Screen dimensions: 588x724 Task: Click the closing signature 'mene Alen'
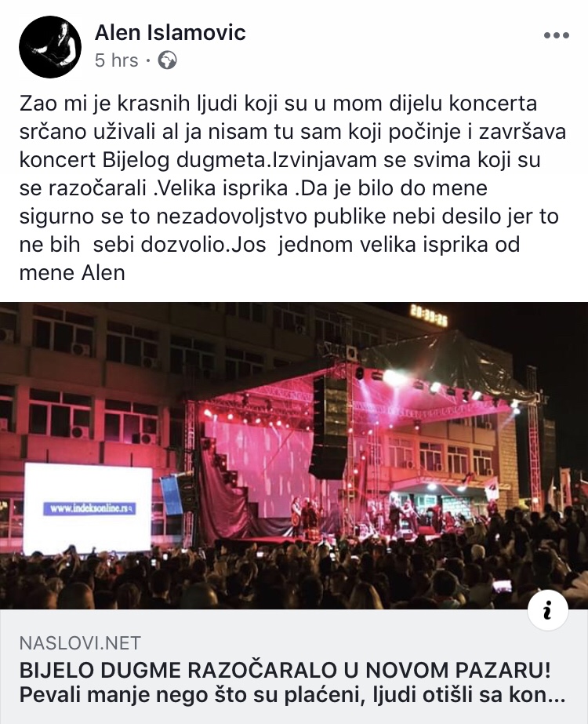click(x=72, y=272)
